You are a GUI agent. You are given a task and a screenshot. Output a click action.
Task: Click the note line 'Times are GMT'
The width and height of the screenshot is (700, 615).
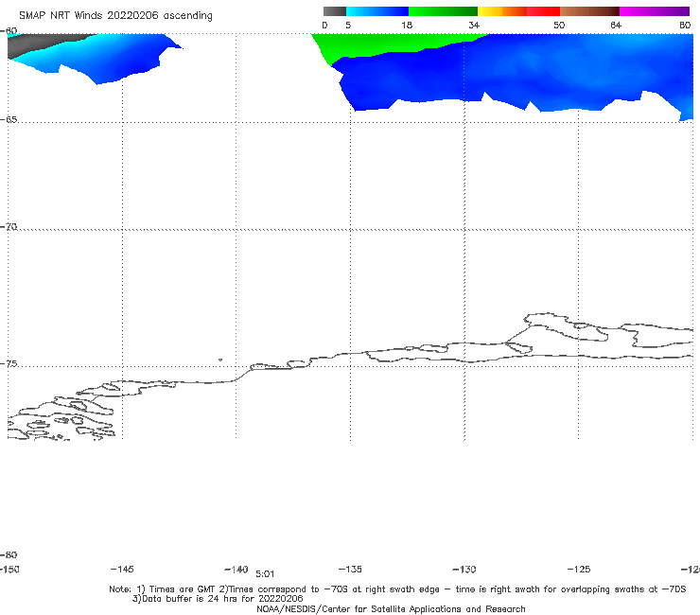[x=183, y=589]
